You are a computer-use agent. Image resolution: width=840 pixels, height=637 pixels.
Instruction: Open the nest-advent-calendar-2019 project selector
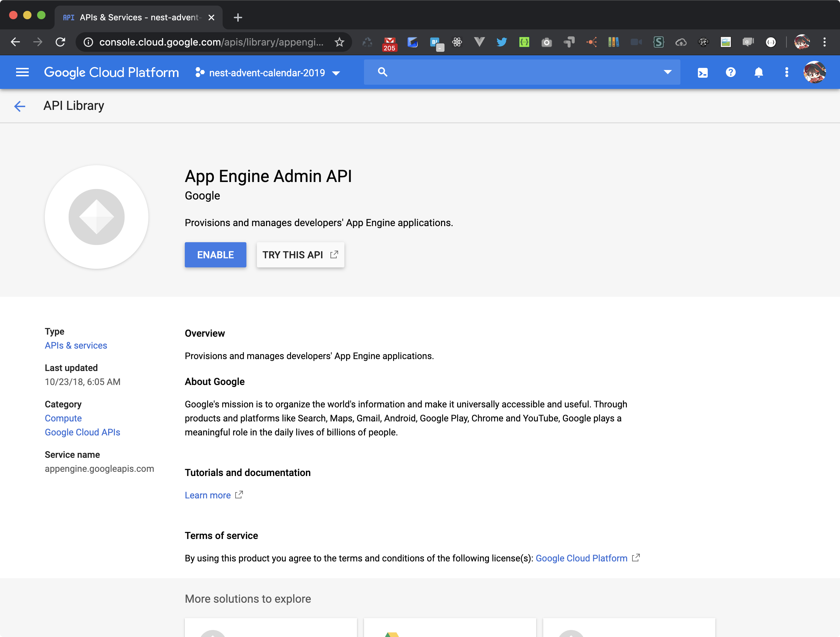pos(268,72)
